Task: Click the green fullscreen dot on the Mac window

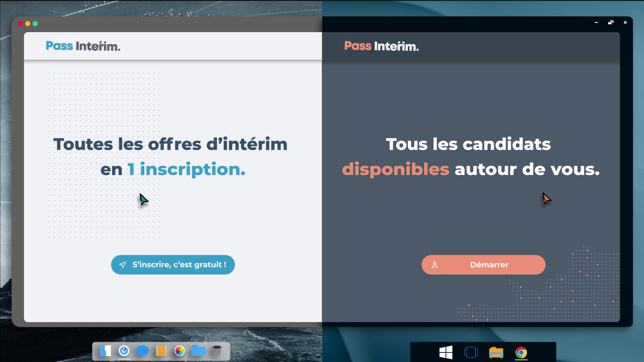Action: (35, 23)
